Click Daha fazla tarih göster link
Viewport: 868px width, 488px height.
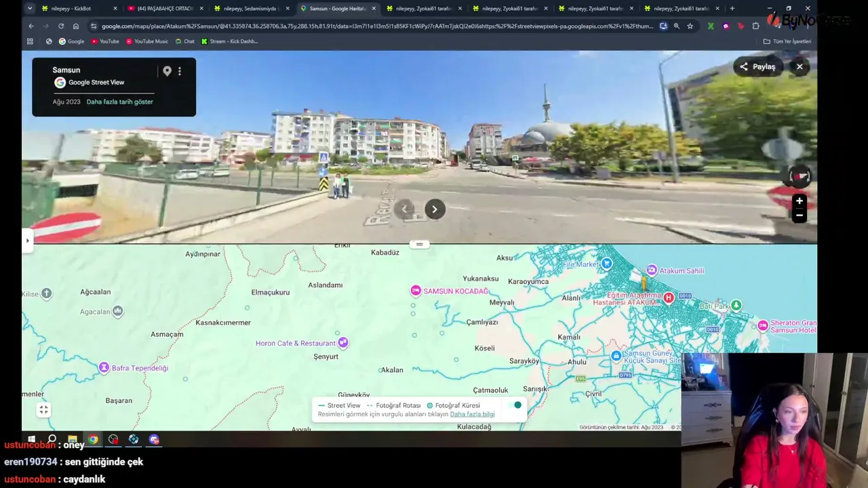tap(120, 102)
